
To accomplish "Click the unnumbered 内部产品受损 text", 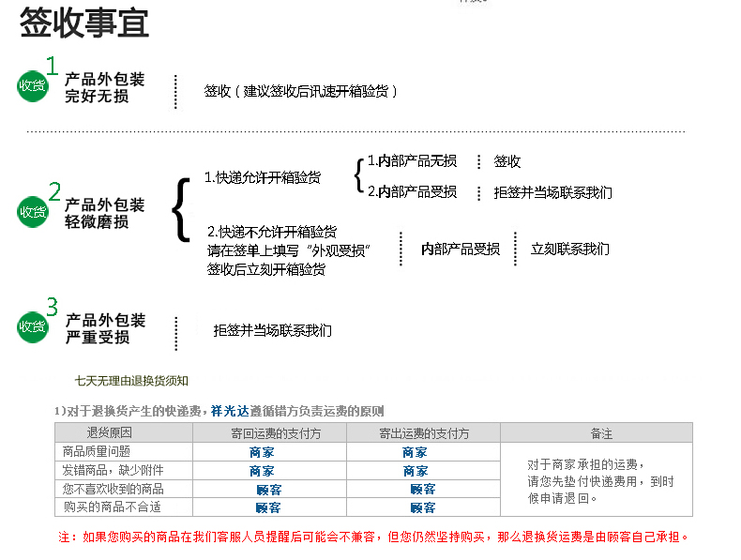I will (461, 250).
